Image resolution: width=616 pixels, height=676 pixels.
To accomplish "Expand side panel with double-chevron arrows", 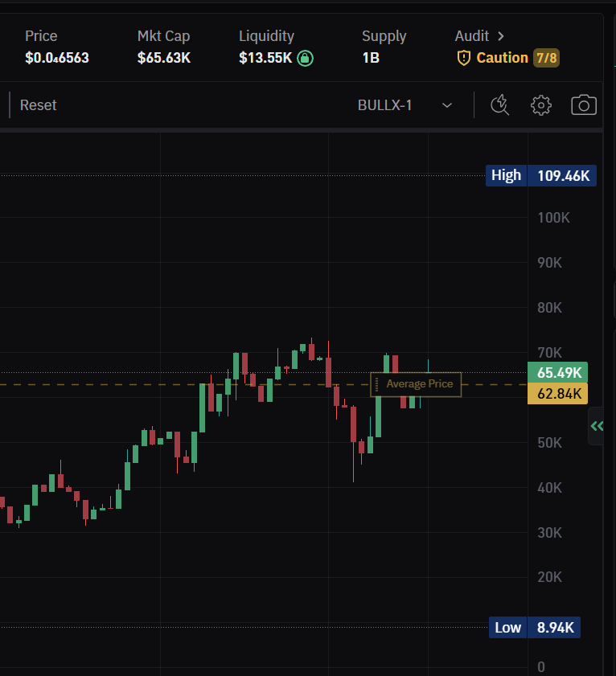I will coord(597,426).
